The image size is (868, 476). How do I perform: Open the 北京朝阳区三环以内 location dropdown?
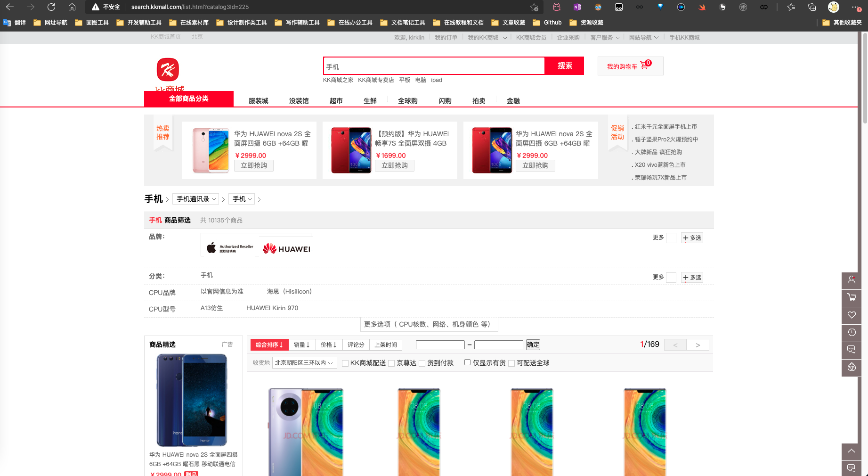click(304, 363)
